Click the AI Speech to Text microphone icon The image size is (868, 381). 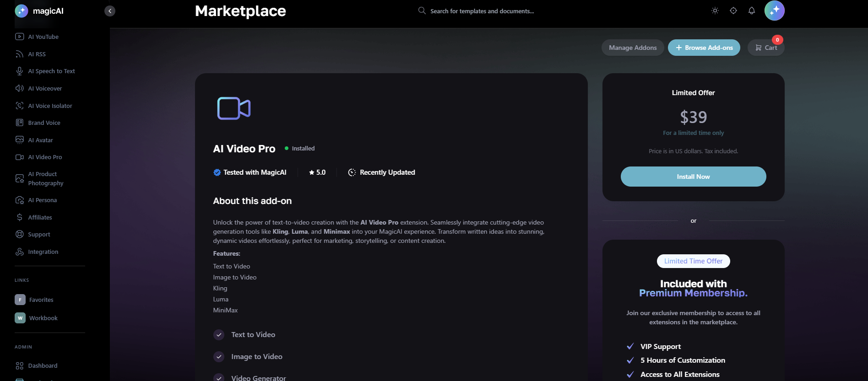19,71
